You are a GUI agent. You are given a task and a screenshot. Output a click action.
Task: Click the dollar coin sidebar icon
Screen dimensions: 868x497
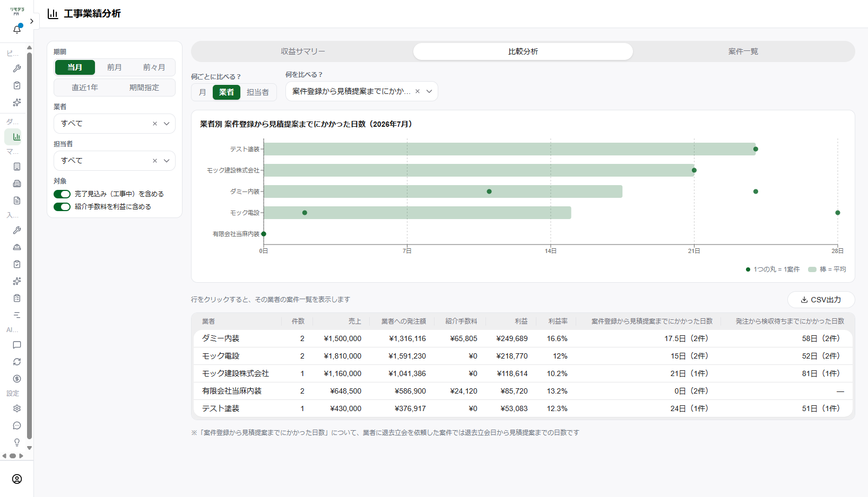click(x=17, y=379)
